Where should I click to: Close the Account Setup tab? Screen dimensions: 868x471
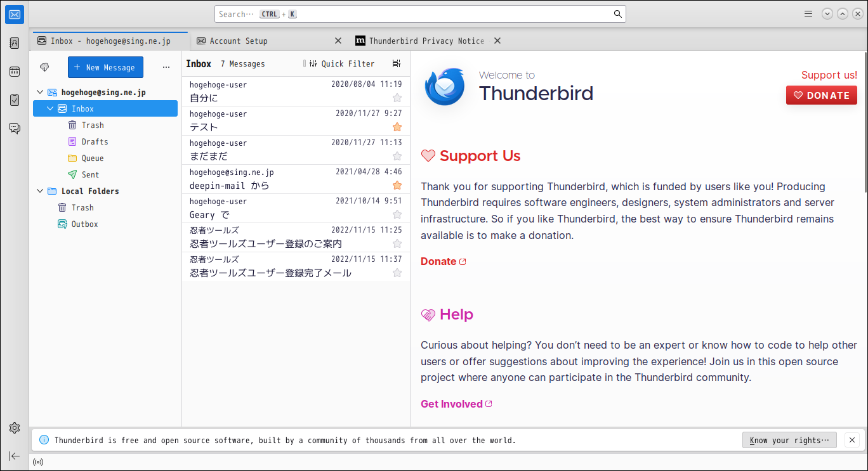(x=338, y=41)
